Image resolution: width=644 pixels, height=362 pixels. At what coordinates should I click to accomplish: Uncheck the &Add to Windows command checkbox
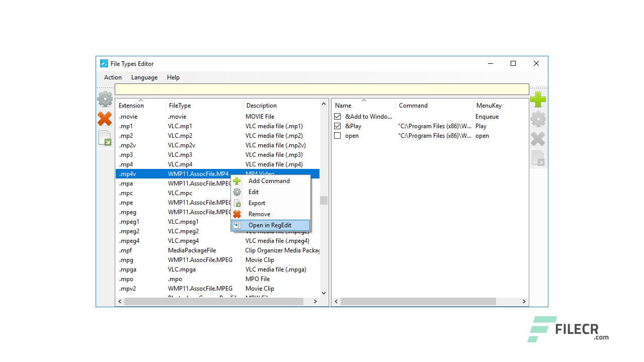pyautogui.click(x=337, y=116)
